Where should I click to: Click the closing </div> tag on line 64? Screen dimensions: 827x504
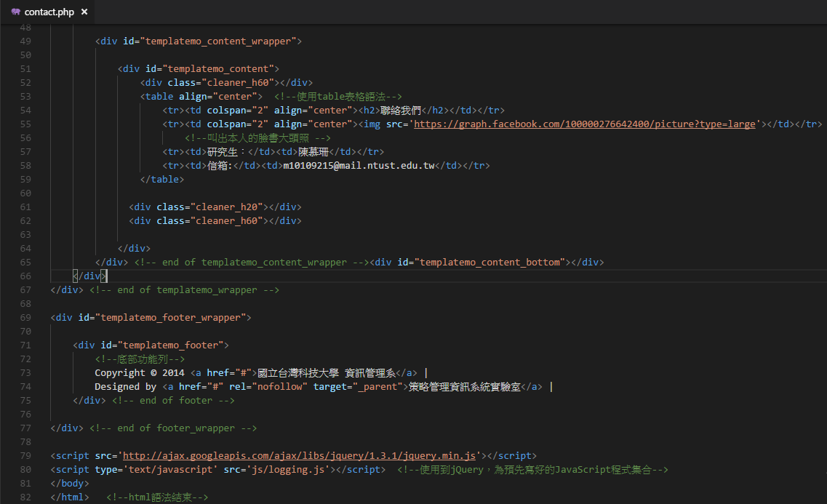click(x=134, y=248)
